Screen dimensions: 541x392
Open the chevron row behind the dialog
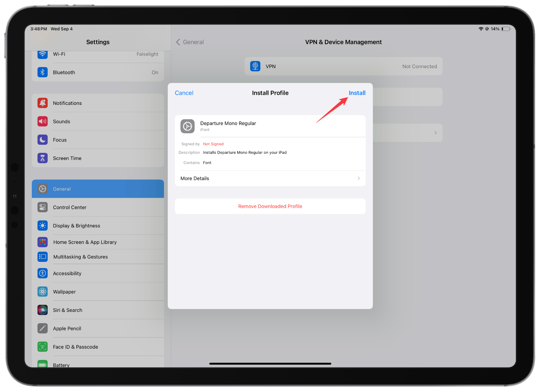pyautogui.click(x=408, y=133)
